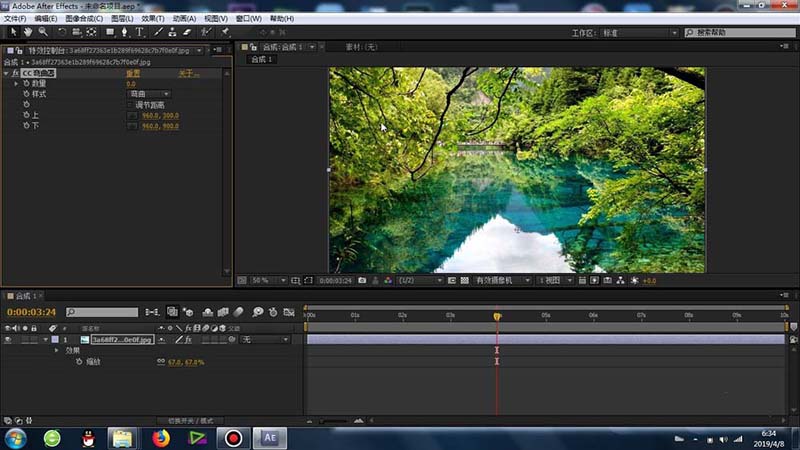Expand the 效果 group in timeline
This screenshot has width=800, height=450.
coord(56,351)
